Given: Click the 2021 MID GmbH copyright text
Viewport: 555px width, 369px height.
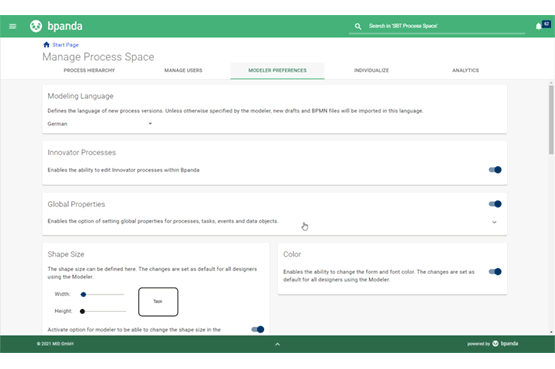Looking at the screenshot, I should click(55, 344).
